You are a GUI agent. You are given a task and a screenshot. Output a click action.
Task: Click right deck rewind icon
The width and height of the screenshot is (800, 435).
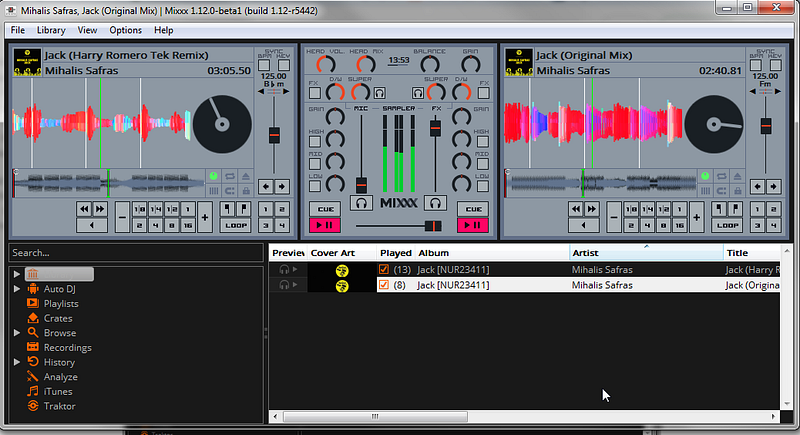click(x=576, y=209)
